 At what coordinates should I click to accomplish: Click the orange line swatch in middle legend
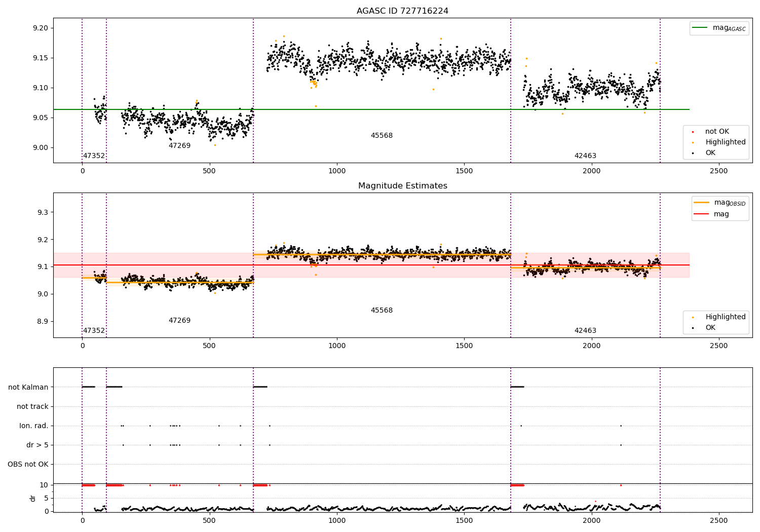pyautogui.click(x=702, y=203)
